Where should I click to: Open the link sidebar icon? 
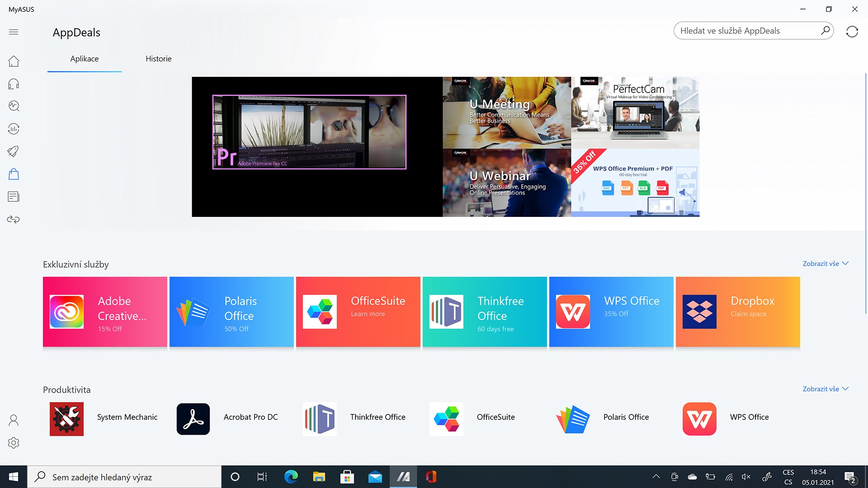point(14,219)
